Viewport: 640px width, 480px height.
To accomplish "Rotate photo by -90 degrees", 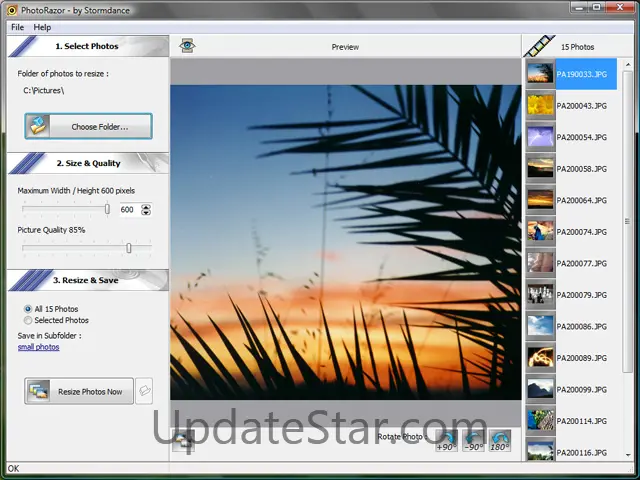I will pyautogui.click(x=473, y=440).
